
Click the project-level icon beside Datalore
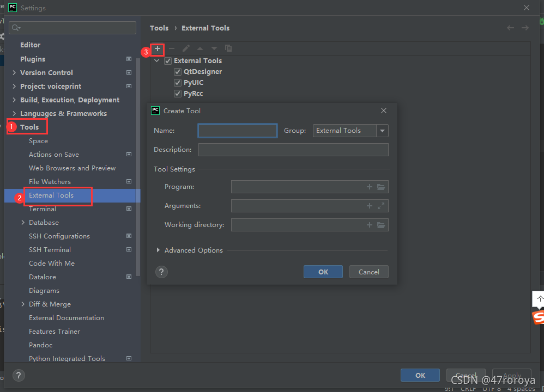pos(129,277)
